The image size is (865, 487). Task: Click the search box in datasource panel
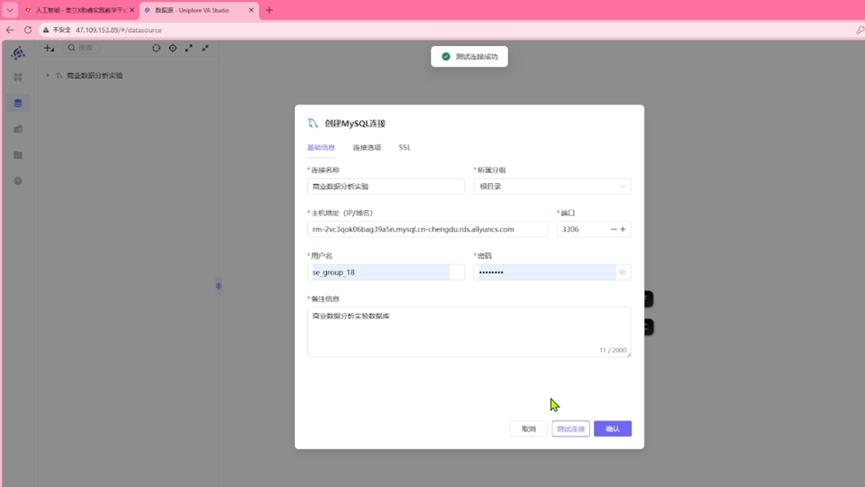tap(81, 48)
